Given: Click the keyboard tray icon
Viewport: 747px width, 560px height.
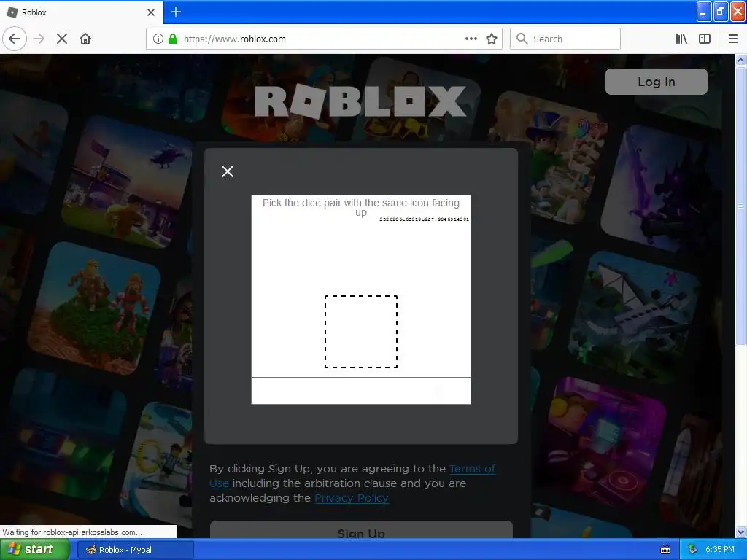Looking at the screenshot, I should coord(665,550).
